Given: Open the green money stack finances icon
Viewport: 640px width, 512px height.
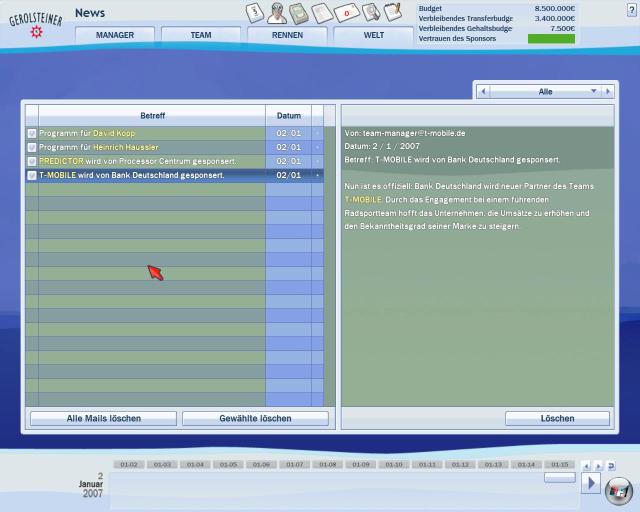Looking at the screenshot, I should [299, 13].
